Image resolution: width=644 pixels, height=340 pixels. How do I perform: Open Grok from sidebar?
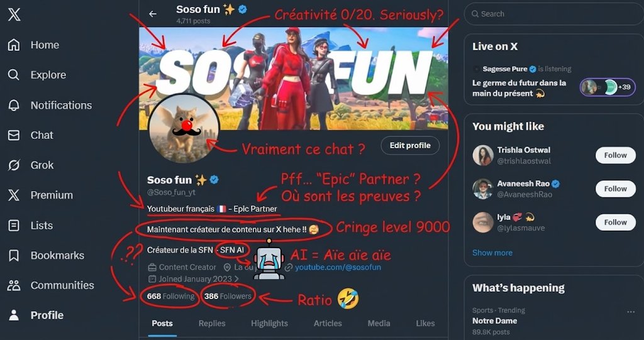point(14,165)
